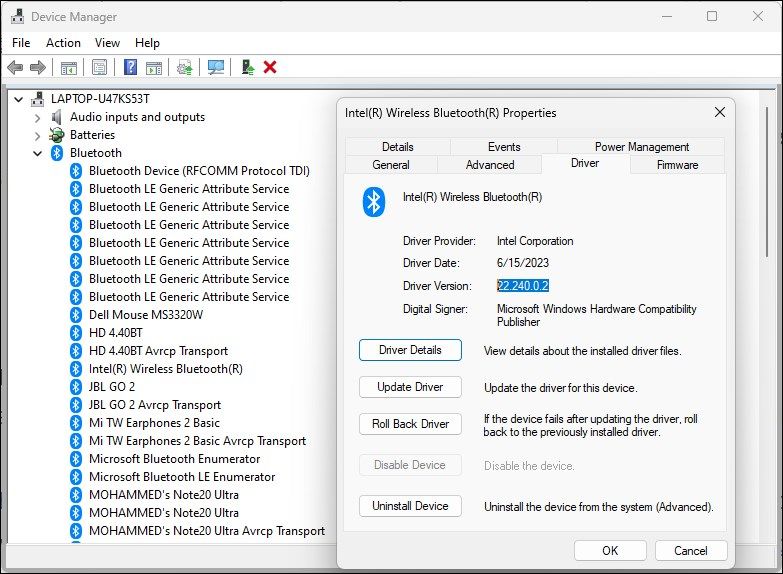Click the Back arrow in the toolbar
Viewport: 783px width, 574px height.
(x=14, y=67)
